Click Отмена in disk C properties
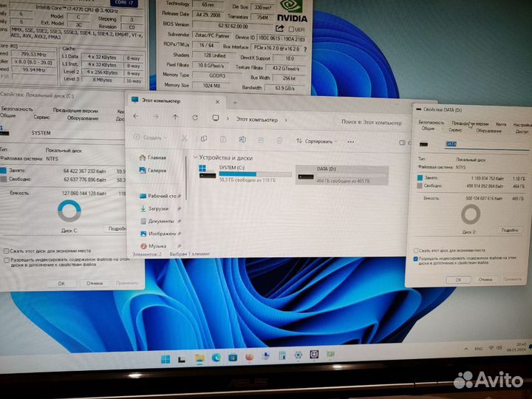Image resolution: width=532 pixels, height=399 pixels. click(x=95, y=283)
